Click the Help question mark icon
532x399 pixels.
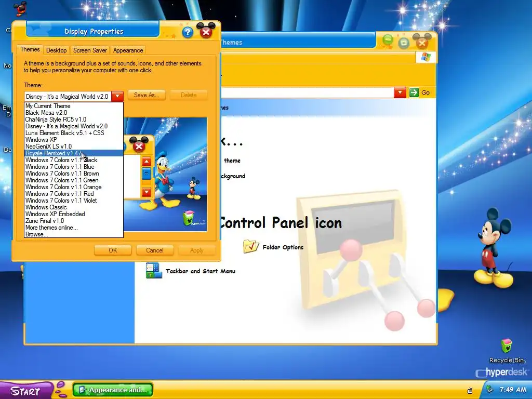click(187, 33)
